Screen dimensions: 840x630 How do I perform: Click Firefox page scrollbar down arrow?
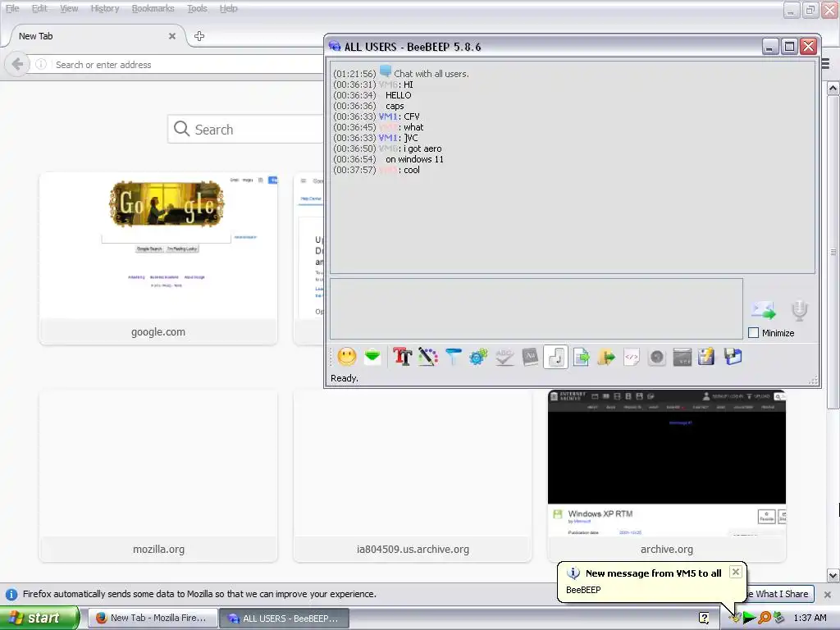(833, 575)
